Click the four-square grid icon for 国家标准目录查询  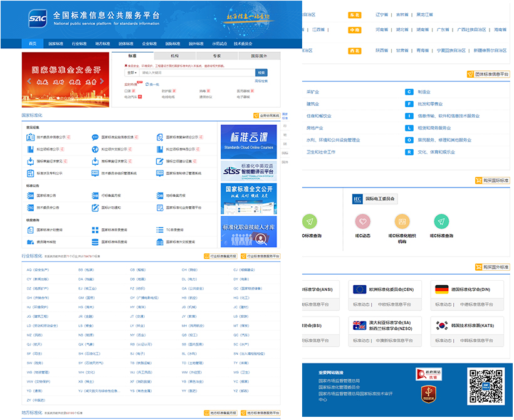point(95,230)
